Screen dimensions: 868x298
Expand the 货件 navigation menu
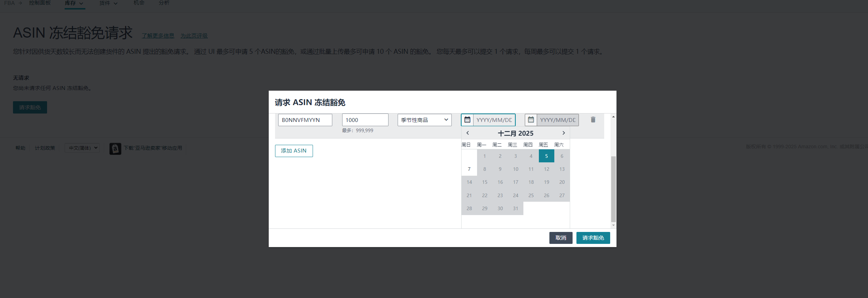coord(108,3)
